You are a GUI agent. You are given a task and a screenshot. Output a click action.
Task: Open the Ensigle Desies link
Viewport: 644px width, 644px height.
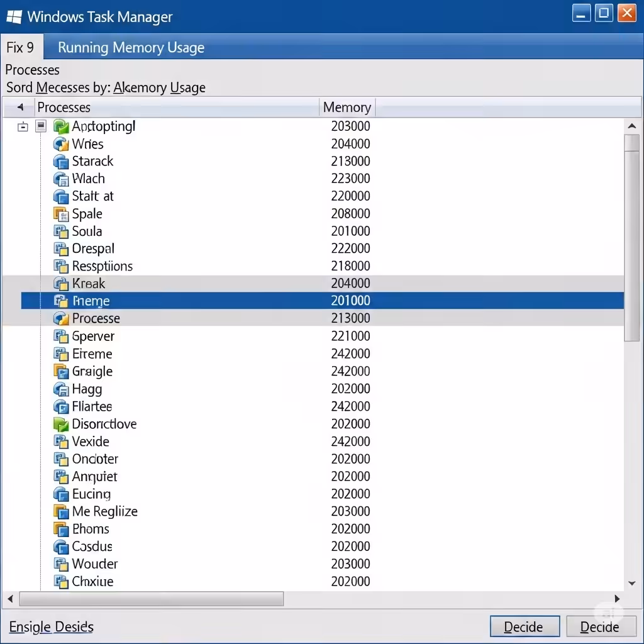[52, 627]
